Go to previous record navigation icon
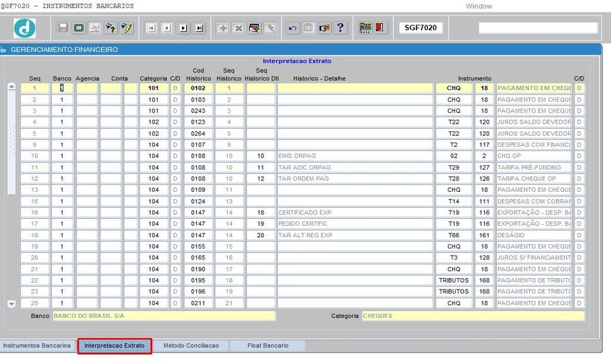This screenshot has height=364, width=611. [167, 28]
